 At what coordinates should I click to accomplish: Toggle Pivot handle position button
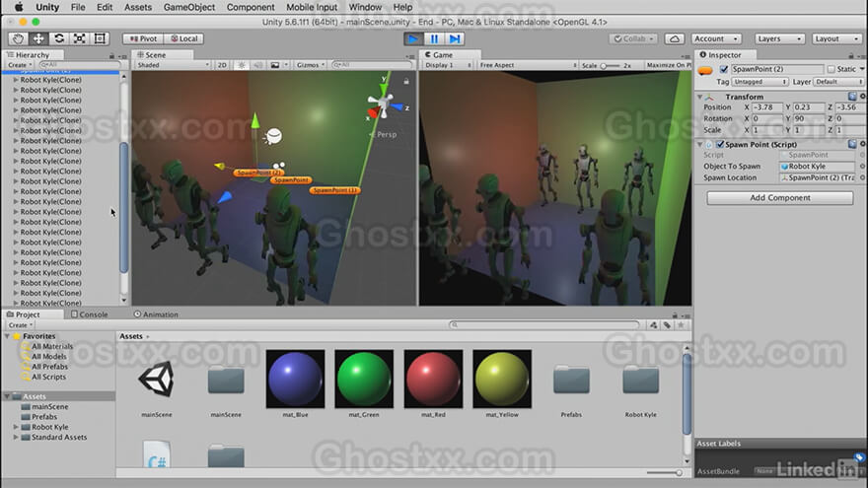click(x=143, y=38)
